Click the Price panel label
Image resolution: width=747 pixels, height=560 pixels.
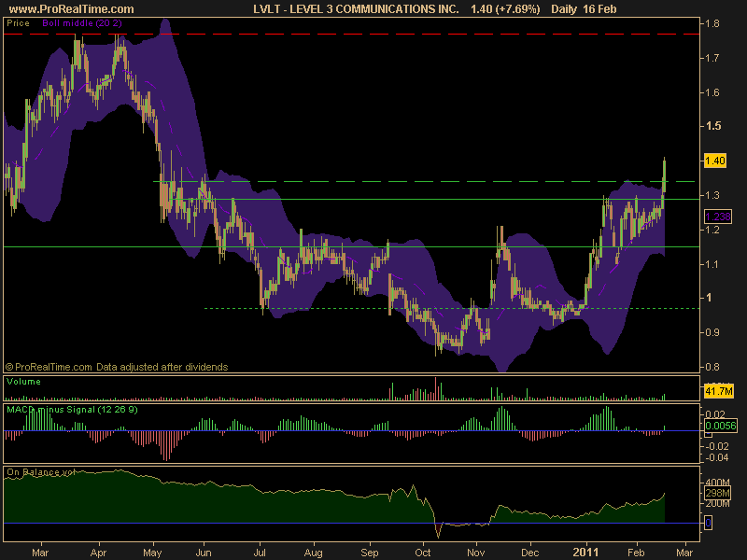[x=18, y=23]
